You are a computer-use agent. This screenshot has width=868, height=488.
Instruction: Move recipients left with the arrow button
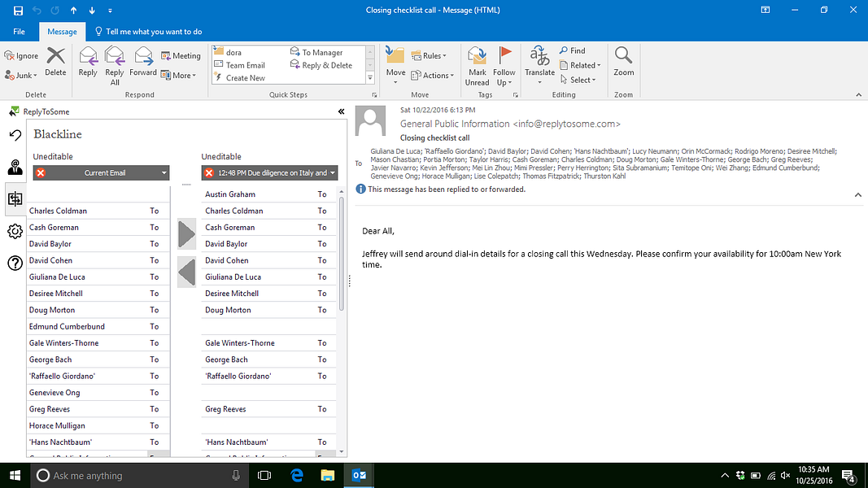186,272
